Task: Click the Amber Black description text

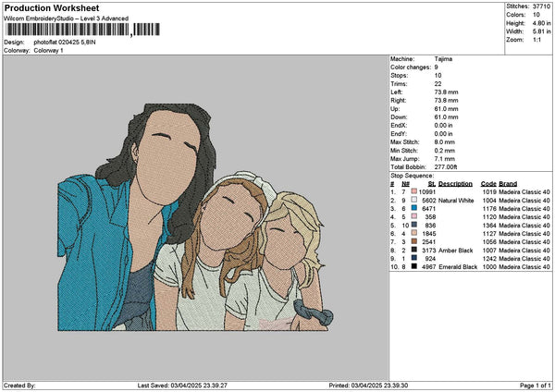Action: point(455,251)
